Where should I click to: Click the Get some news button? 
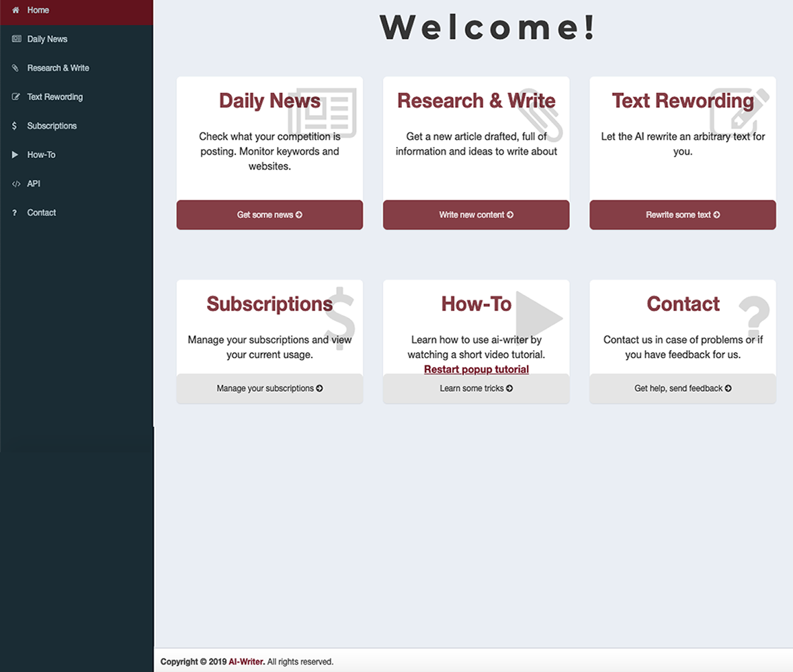coord(269,215)
